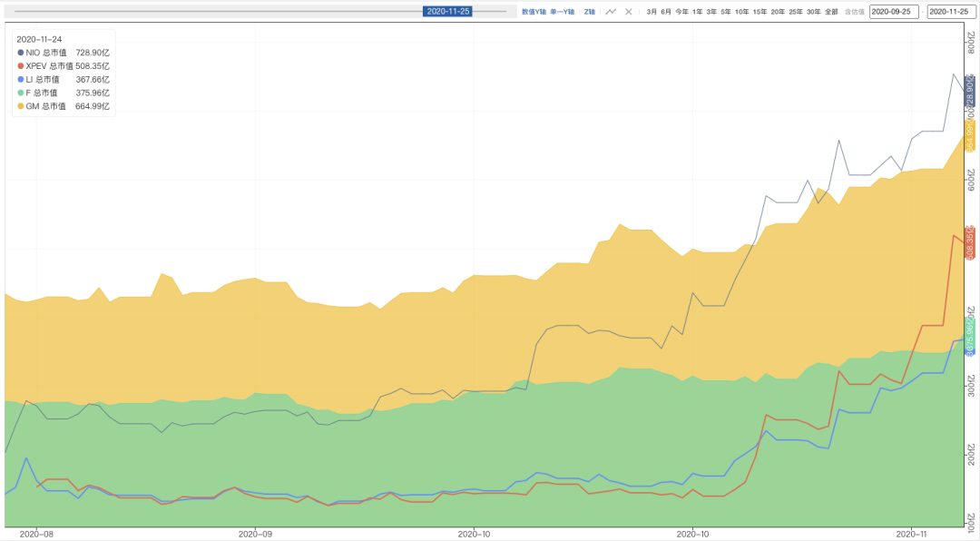Set range to 今年
Image resolution: width=980 pixels, height=541 pixels.
681,12
